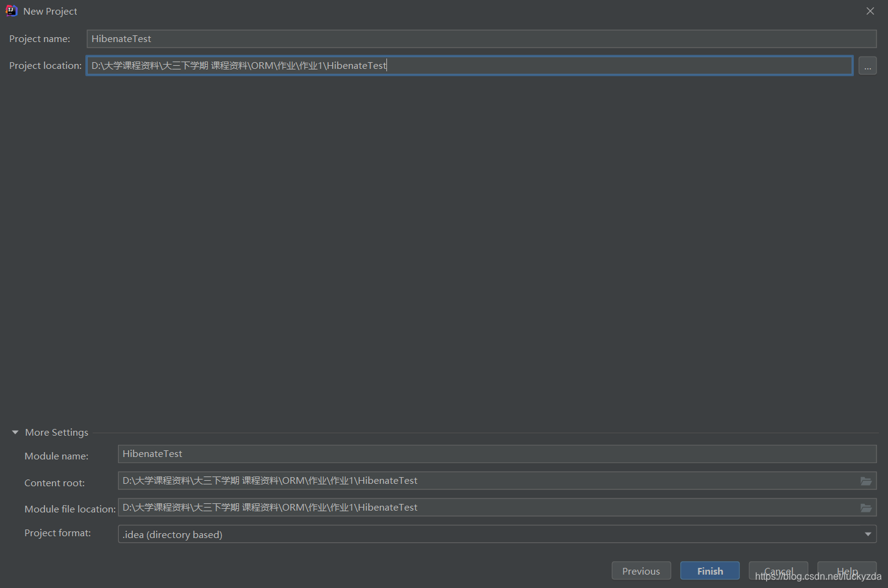This screenshot has height=588, width=888.
Task: Collapse the More Settings section
Action: (x=15, y=433)
